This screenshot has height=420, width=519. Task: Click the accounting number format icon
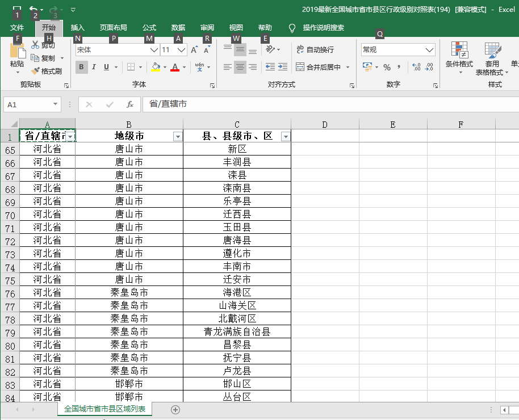[x=367, y=67]
